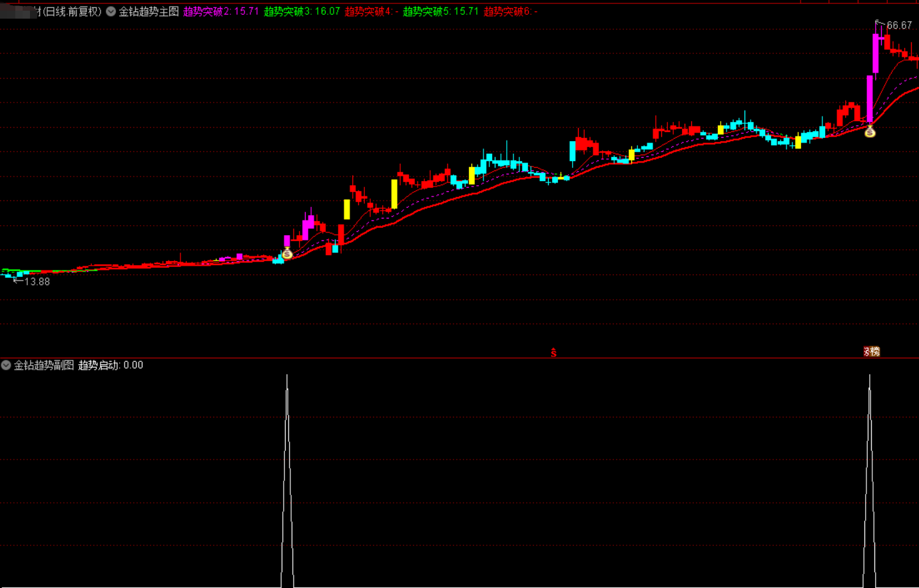Click the money bag signal icon near 13.88 base
Image resolution: width=919 pixels, height=588 pixels.
click(287, 253)
